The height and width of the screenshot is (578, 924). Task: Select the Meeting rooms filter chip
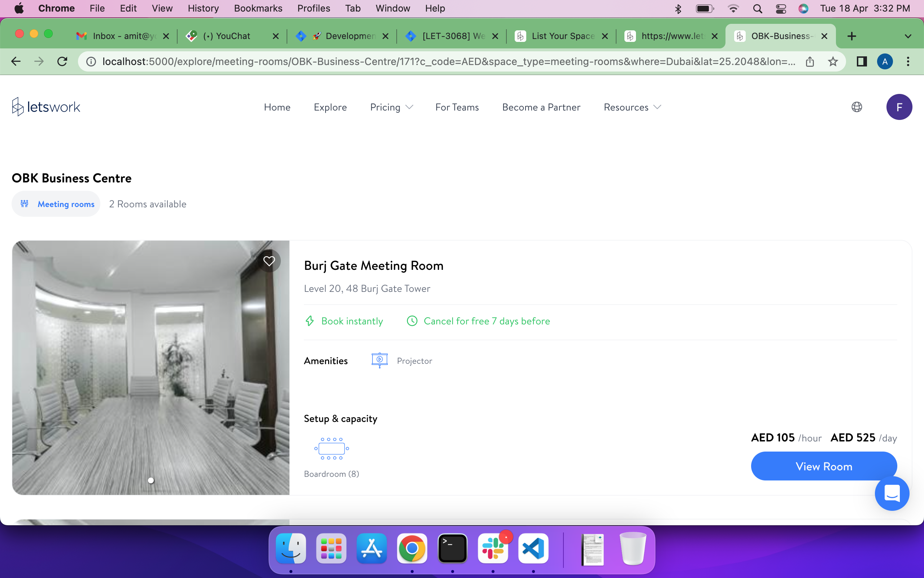click(56, 204)
